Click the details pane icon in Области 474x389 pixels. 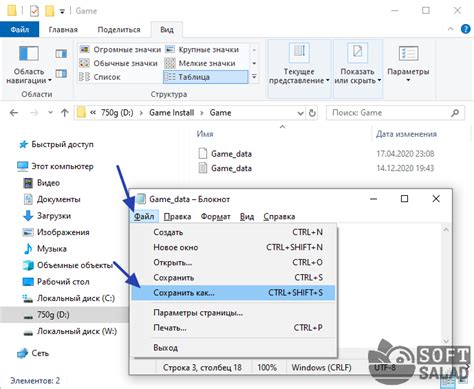61,73
